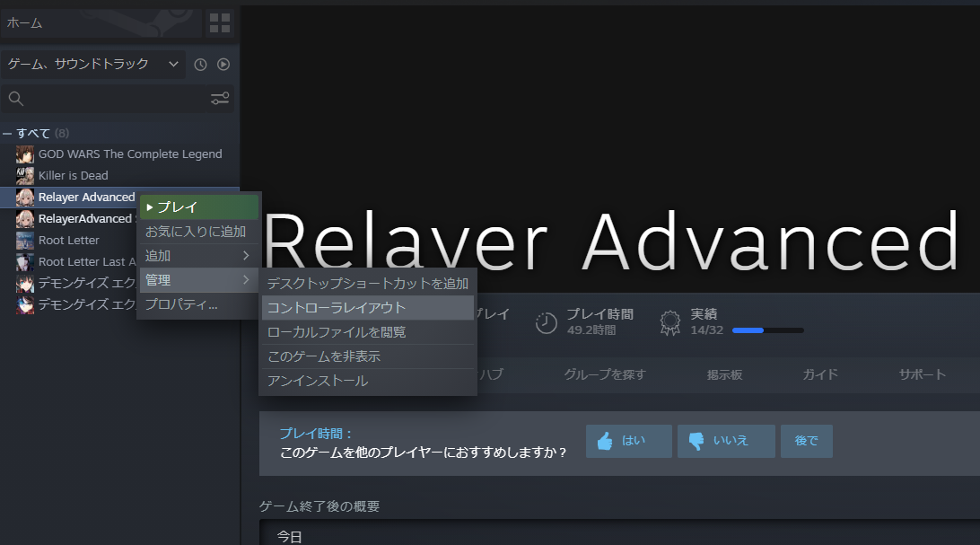Click the recent activity clock icon
This screenshot has height=545, width=980.
click(x=200, y=65)
